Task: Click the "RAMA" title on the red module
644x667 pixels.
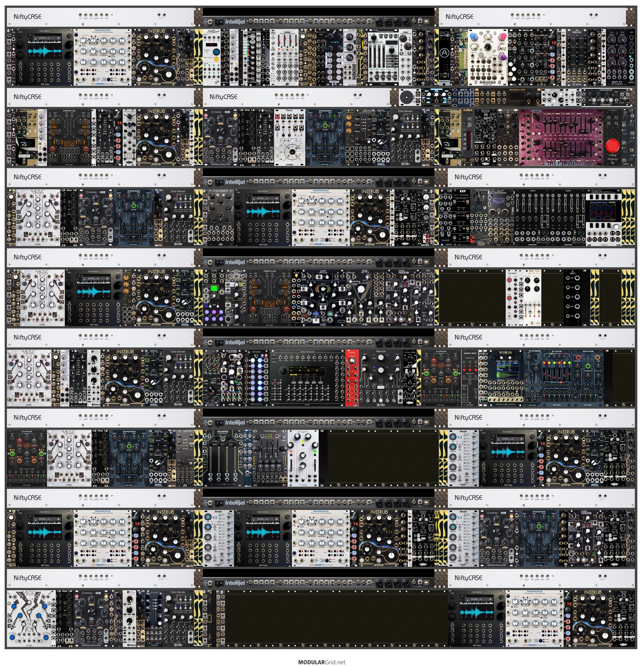Action: coord(352,353)
